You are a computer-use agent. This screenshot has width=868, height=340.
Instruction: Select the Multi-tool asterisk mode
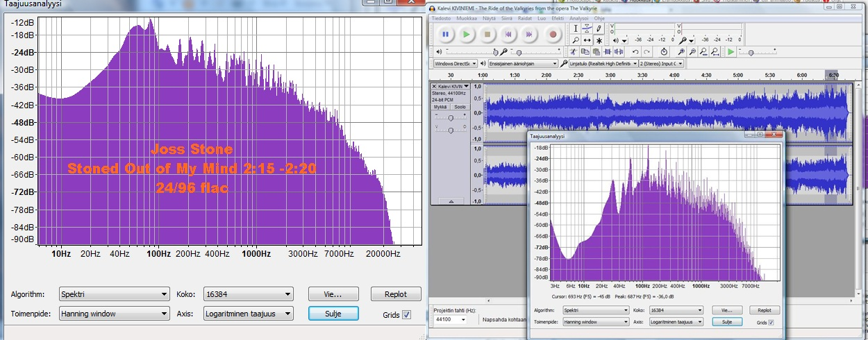point(599,40)
